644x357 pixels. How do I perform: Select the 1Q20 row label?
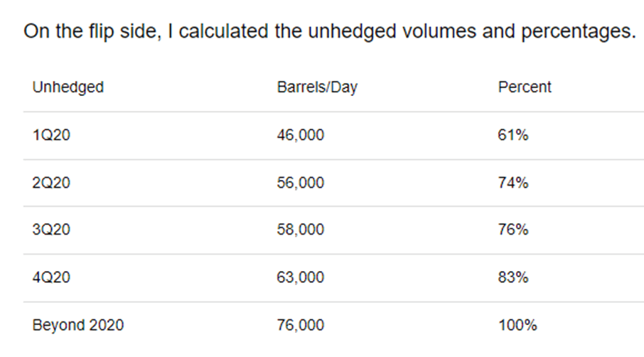[51, 135]
